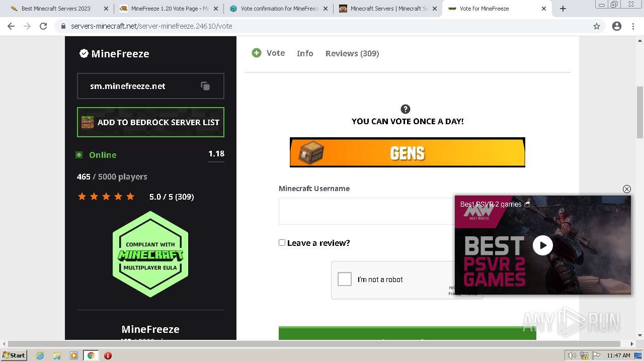Click the question mark help icon
Viewport: 644px width, 362px height.
click(x=406, y=109)
